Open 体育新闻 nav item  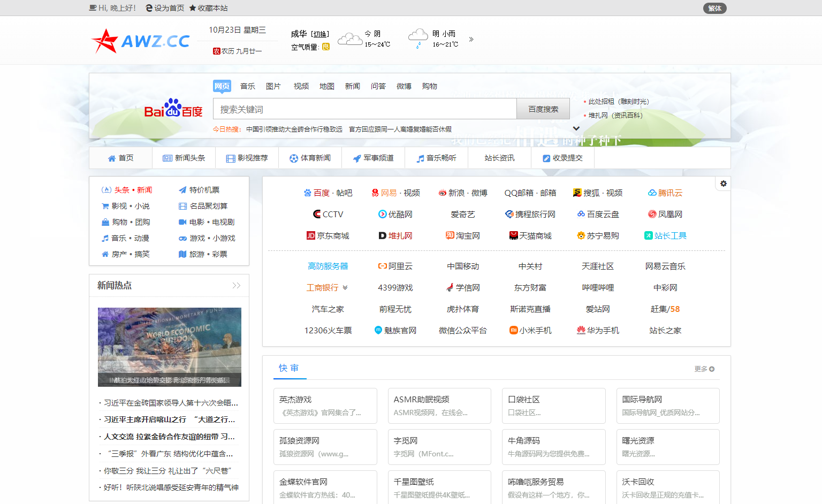tap(310, 158)
